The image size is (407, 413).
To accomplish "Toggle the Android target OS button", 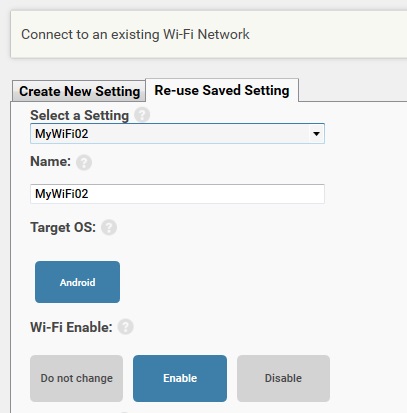I will pyautogui.click(x=77, y=282).
